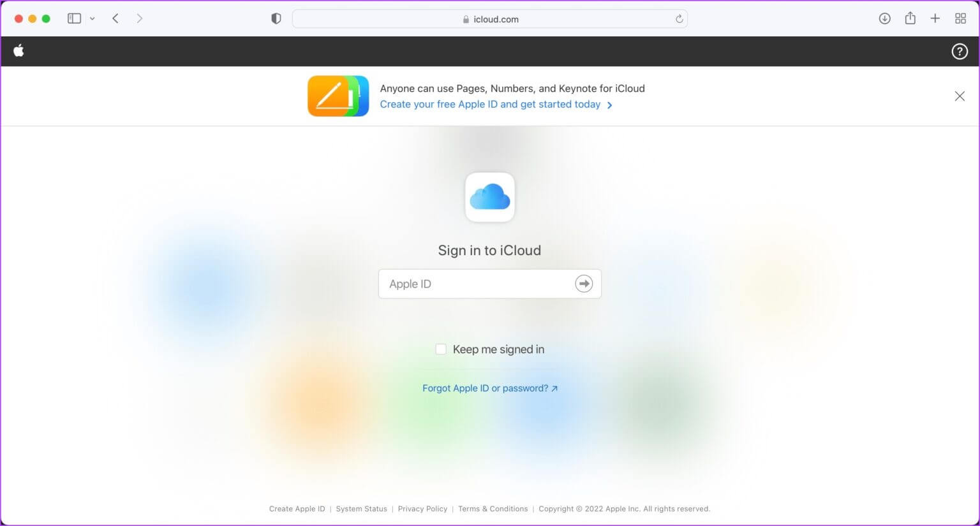Minimize Safari with yellow button
The height and width of the screenshot is (526, 980).
coord(32,18)
